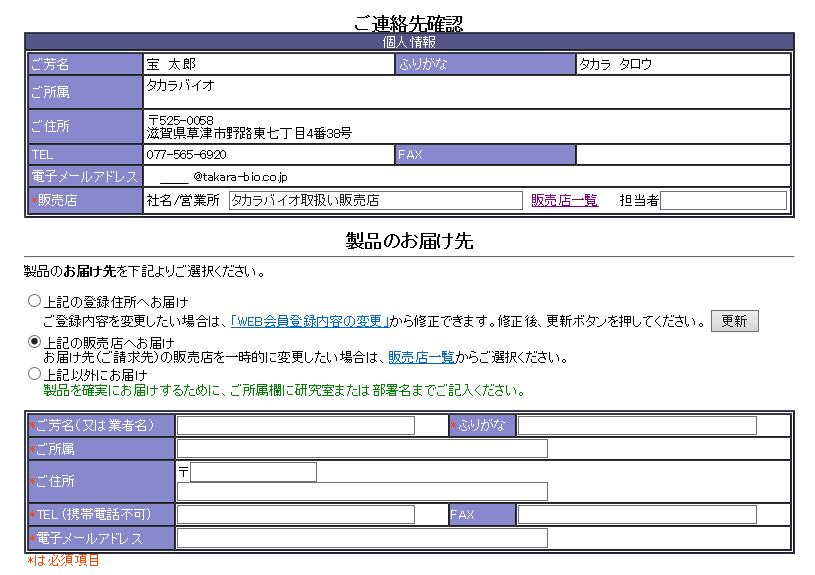Click the name text 宝 太郎
The height and width of the screenshot is (575, 815).
171,64
